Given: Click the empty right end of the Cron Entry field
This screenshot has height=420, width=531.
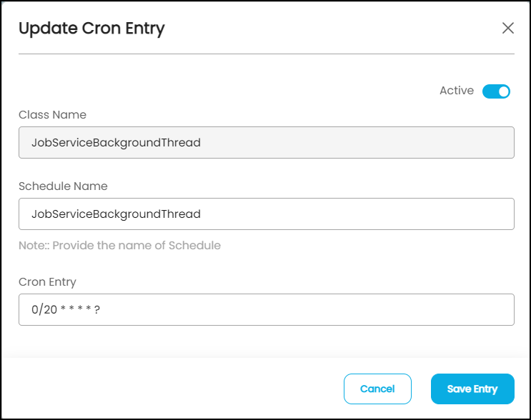Looking at the screenshot, I should (x=465, y=309).
